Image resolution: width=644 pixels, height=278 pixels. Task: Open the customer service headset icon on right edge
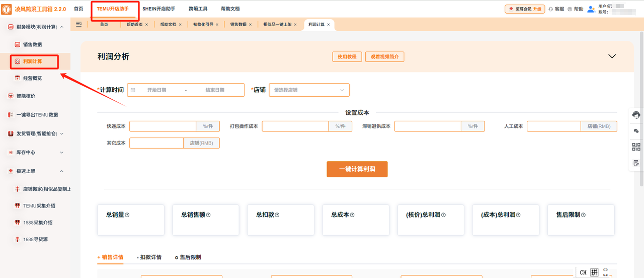(x=636, y=115)
